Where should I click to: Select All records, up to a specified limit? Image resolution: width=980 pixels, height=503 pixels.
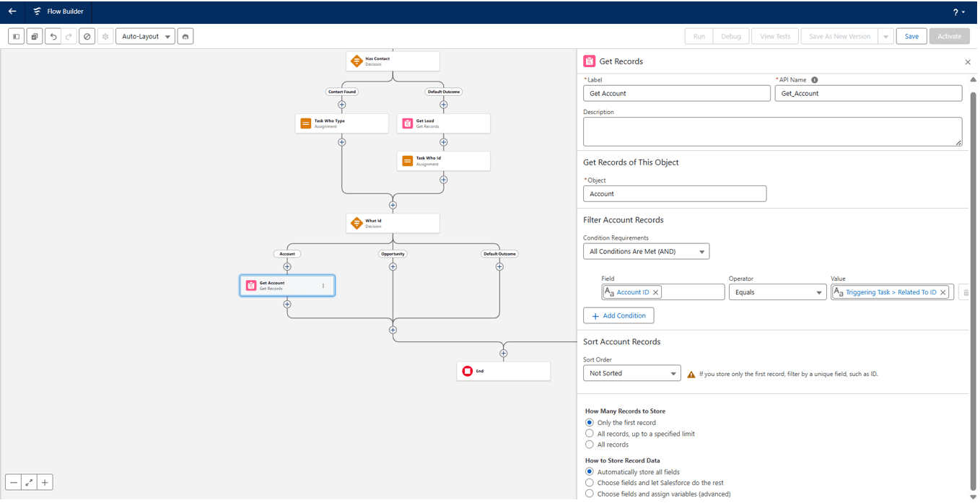click(x=590, y=434)
